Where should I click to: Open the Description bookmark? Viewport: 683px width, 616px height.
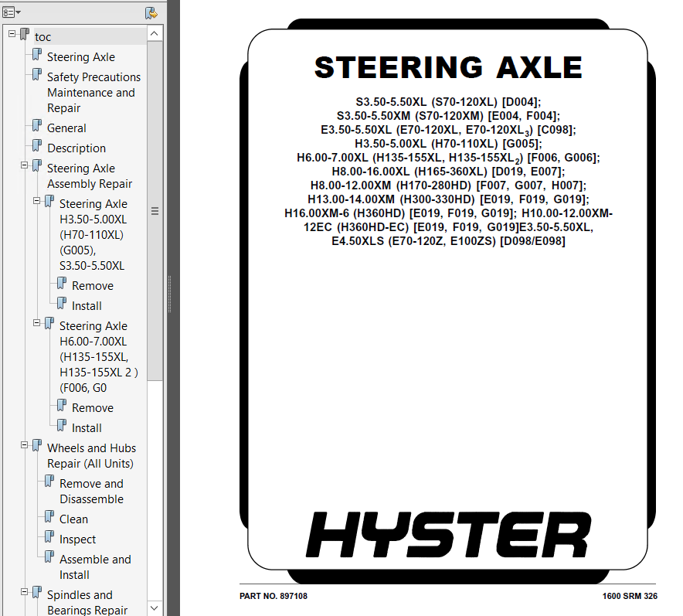[76, 148]
